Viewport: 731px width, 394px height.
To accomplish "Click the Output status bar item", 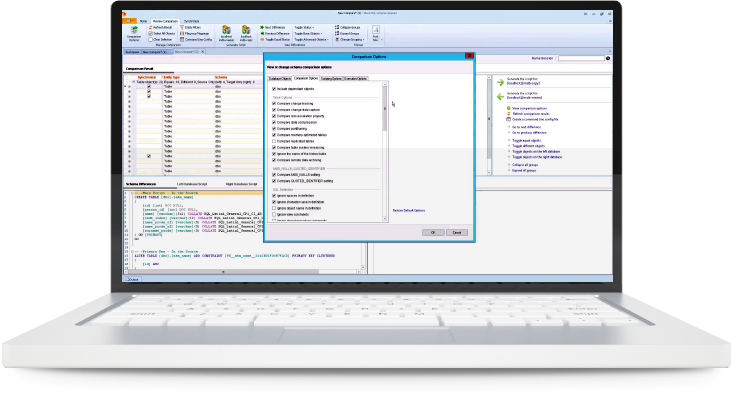I will 132,279.
